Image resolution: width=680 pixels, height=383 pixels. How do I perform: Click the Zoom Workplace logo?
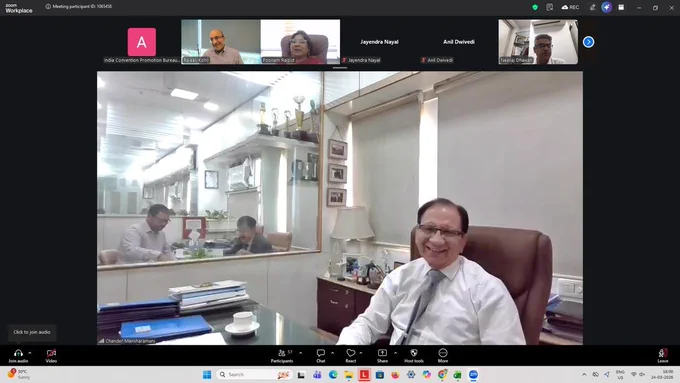19,8
